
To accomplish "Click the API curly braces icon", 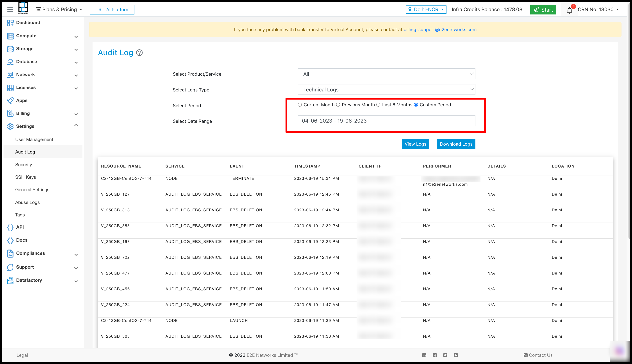I will pyautogui.click(x=10, y=227).
